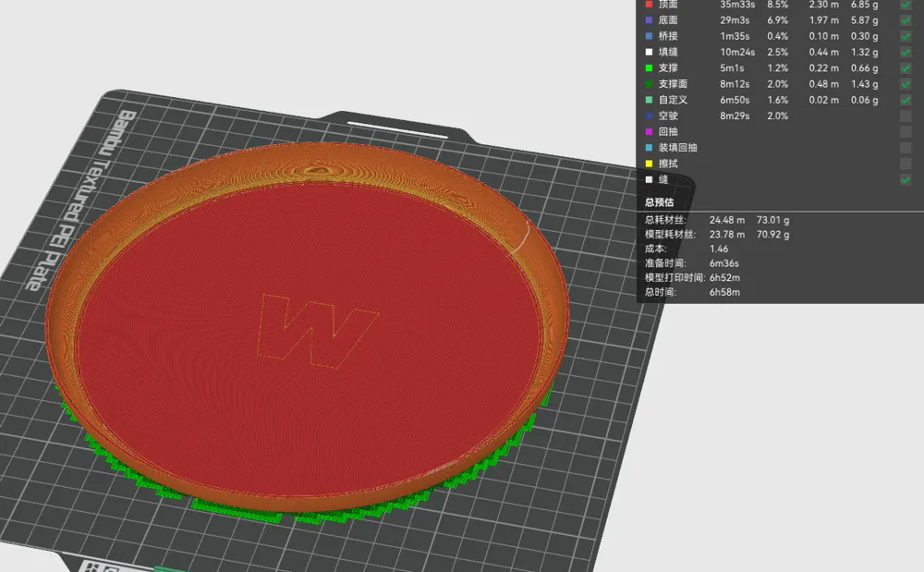Click the 0.48 m filament length value
Screen dimensions: 924x572
tap(824, 84)
